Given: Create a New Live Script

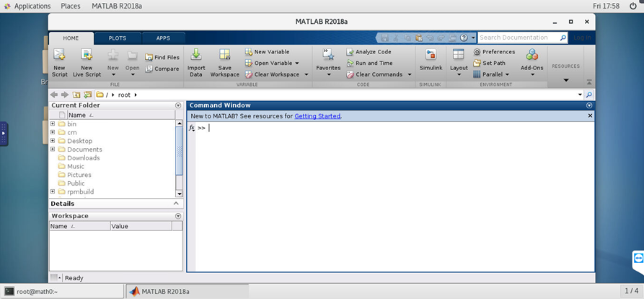Looking at the screenshot, I should 87,63.
